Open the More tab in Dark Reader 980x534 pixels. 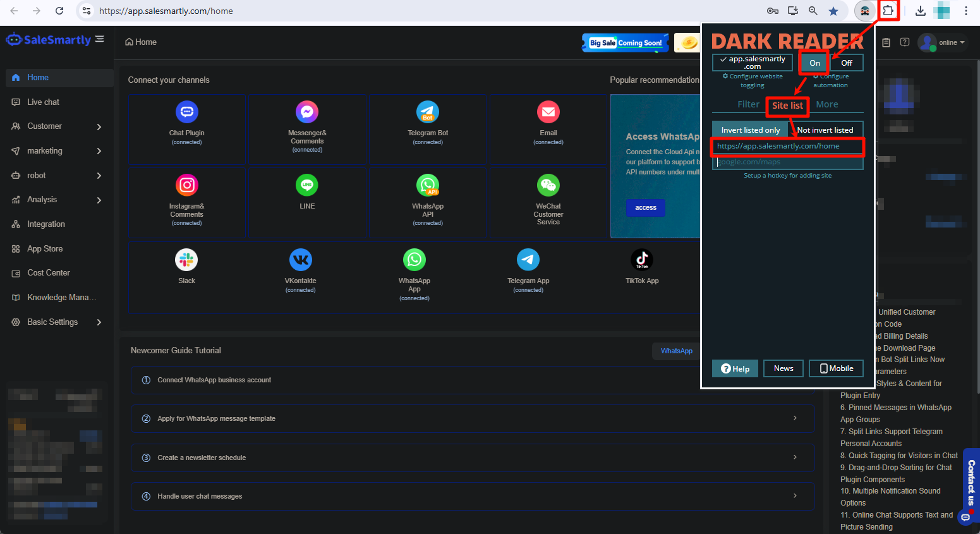point(827,104)
